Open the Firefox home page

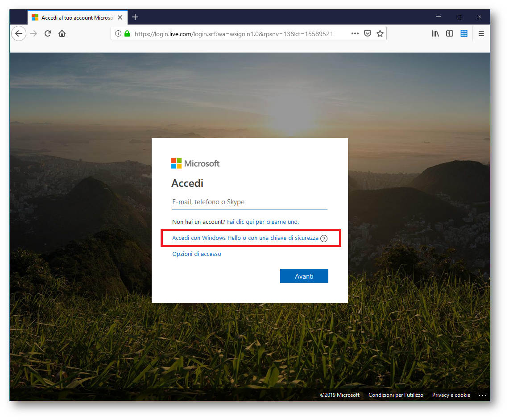pos(62,33)
